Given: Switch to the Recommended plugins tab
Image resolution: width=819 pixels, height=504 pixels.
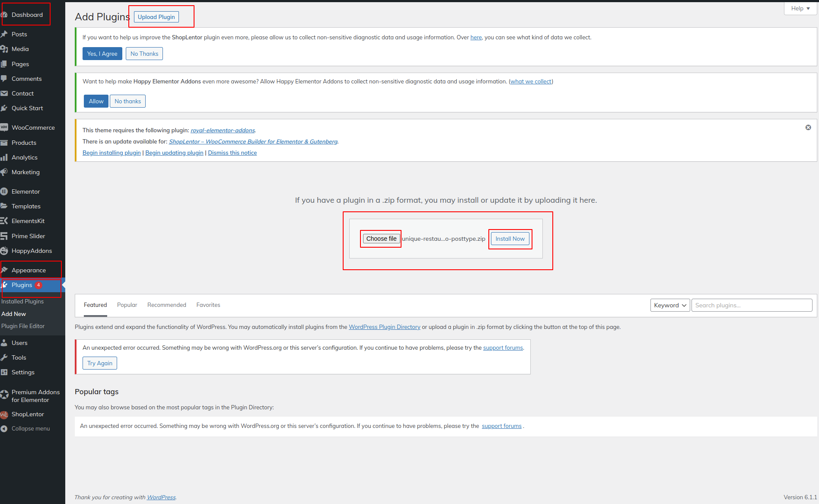Looking at the screenshot, I should click(166, 305).
